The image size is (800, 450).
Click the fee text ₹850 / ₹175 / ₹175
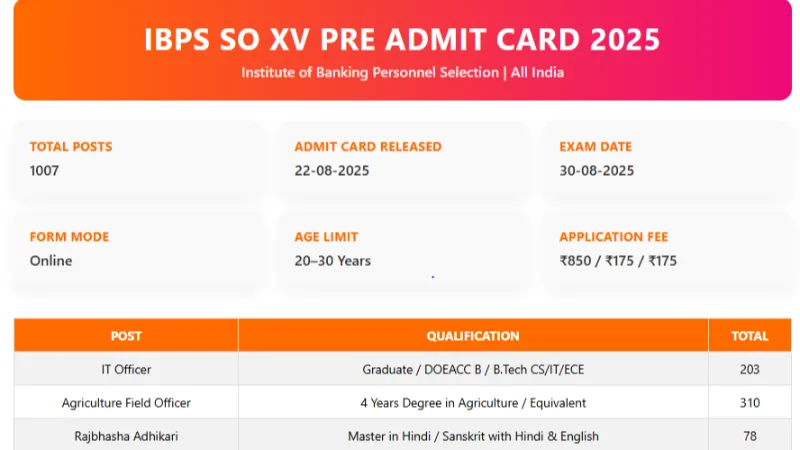point(618,261)
